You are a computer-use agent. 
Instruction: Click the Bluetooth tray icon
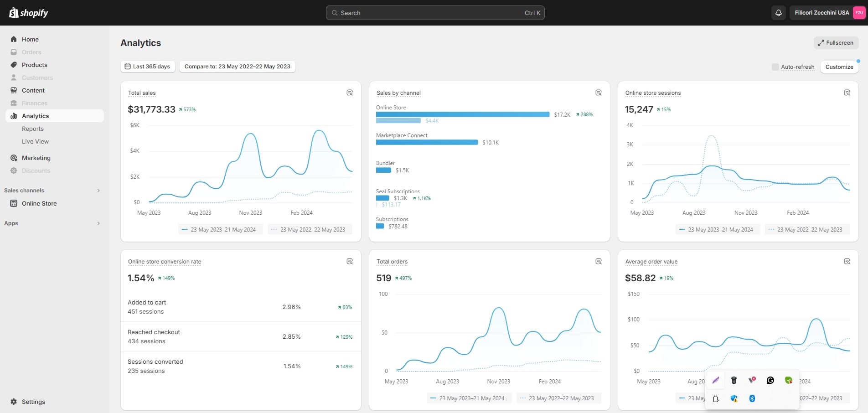[x=752, y=398]
